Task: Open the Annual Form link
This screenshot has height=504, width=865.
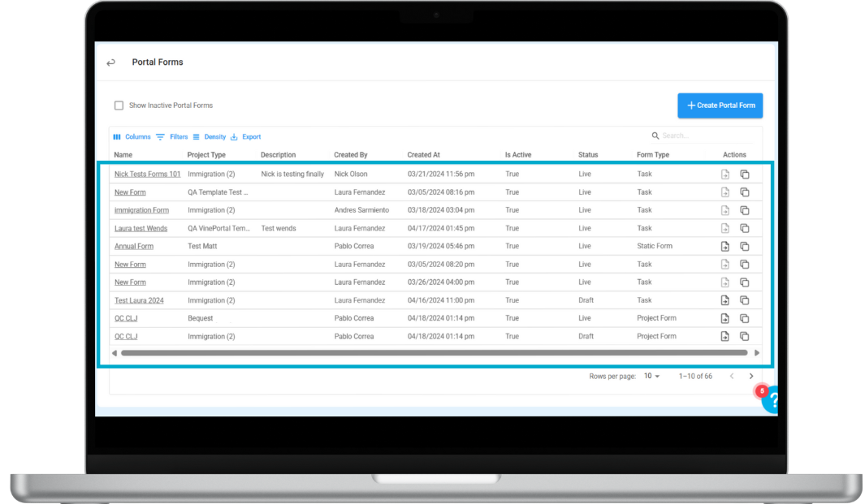Action: [x=133, y=247]
